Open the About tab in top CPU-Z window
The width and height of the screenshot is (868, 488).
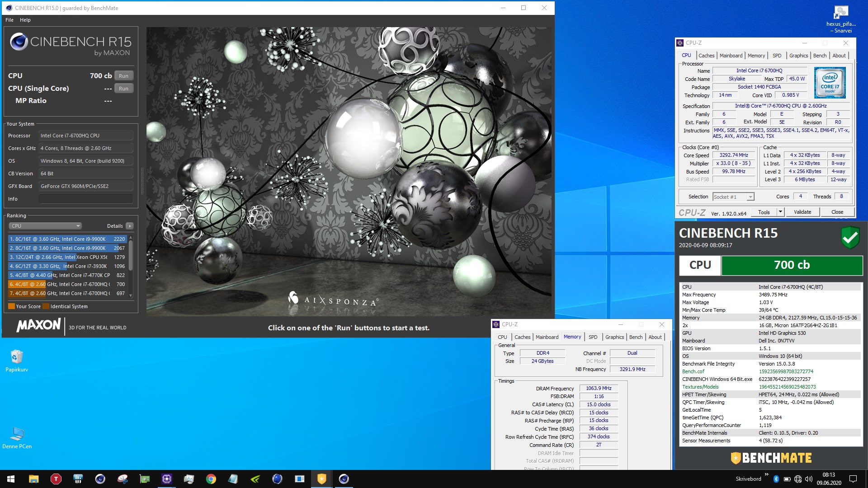[839, 56]
